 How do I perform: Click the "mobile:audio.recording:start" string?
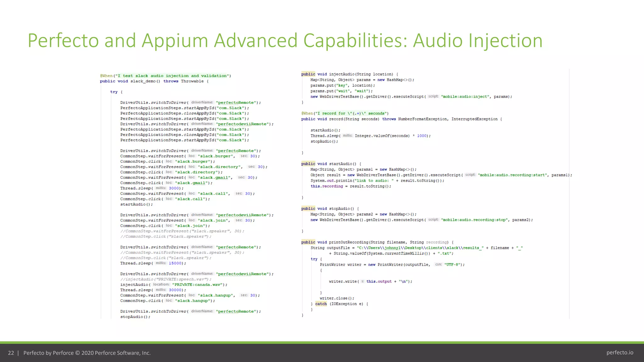click(512, 175)
